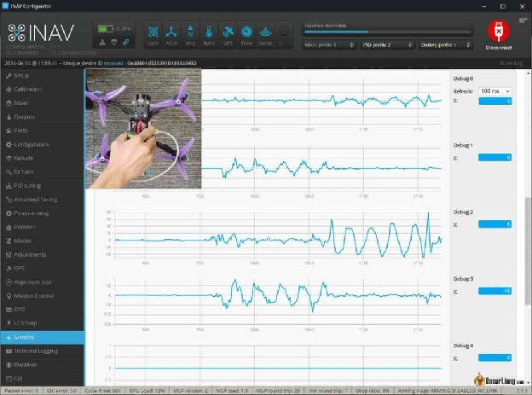
Task: Go to the Calibration tab
Action: click(42, 90)
